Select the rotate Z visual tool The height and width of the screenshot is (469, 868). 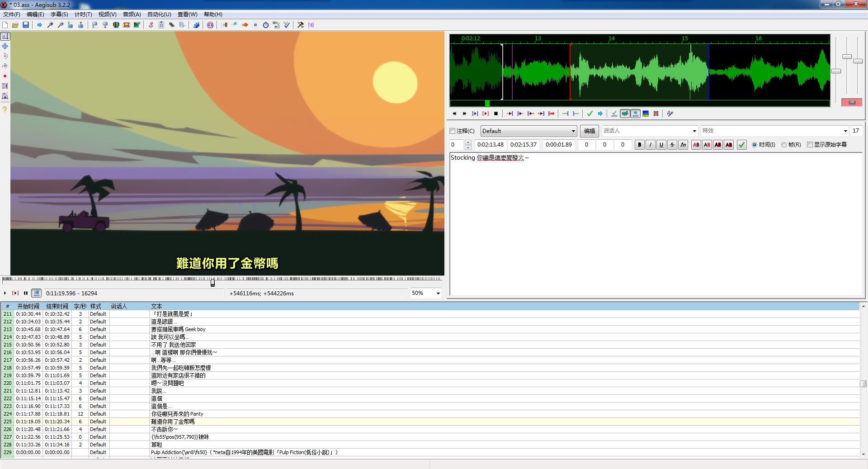pos(5,56)
